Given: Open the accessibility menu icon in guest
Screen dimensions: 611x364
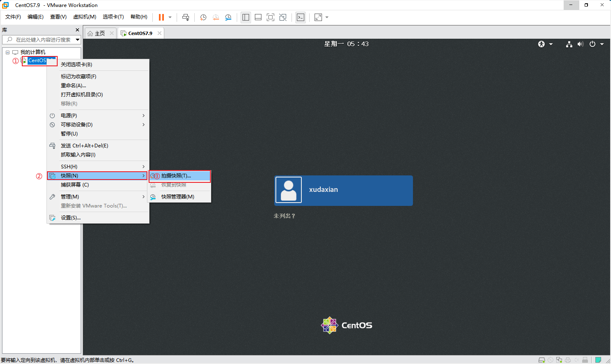Looking at the screenshot, I should pyautogui.click(x=541, y=44).
